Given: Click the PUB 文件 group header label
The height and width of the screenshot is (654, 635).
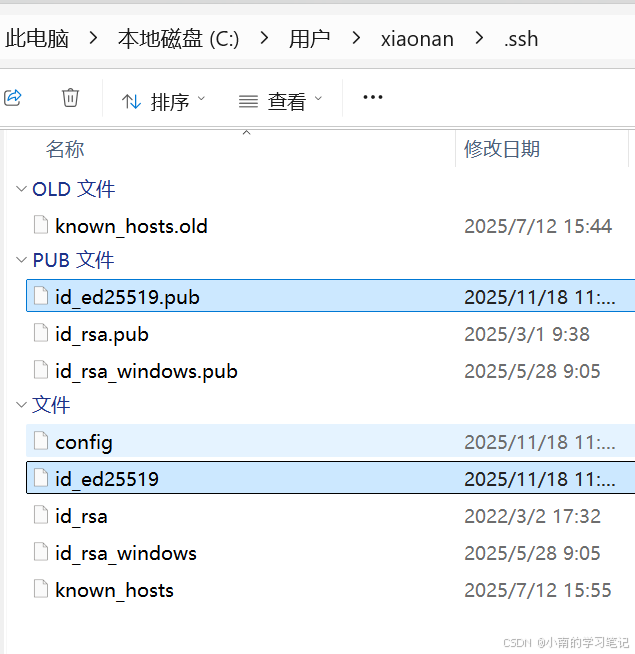Looking at the screenshot, I should [73, 260].
